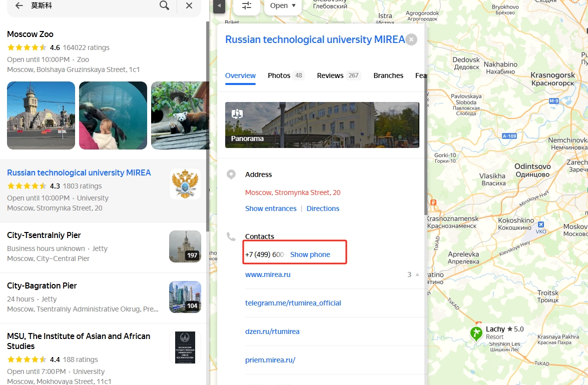
Task: Click the Vlasikha label on the map
Action: (492, 179)
